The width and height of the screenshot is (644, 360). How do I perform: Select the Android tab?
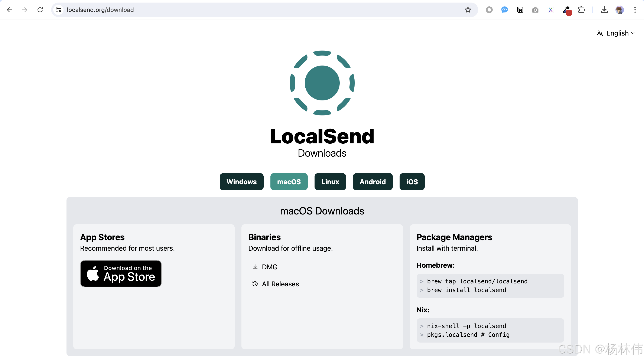coord(373,181)
